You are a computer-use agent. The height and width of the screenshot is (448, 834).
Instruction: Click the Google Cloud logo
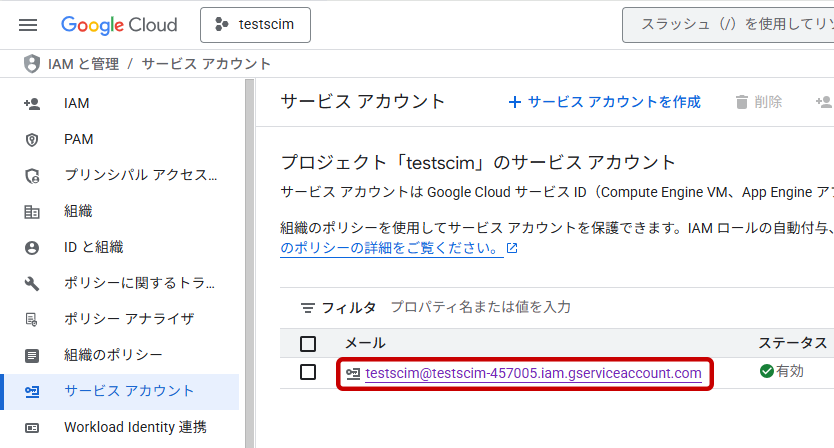(x=119, y=25)
